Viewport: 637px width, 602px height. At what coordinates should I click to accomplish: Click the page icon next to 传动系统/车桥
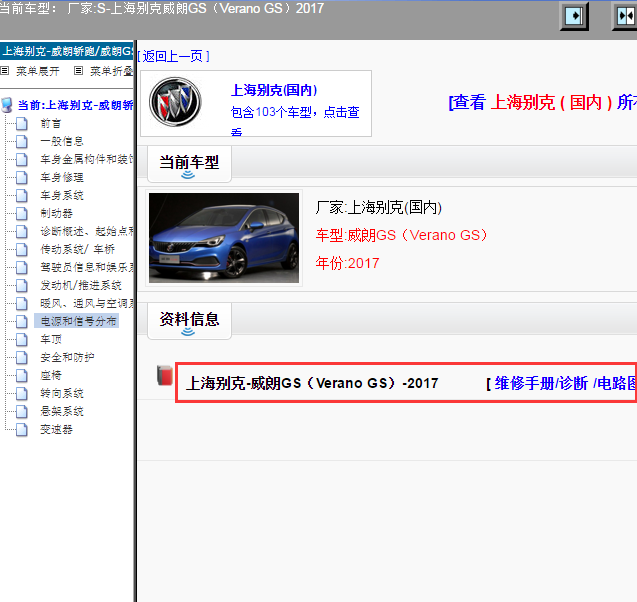[x=22, y=249]
